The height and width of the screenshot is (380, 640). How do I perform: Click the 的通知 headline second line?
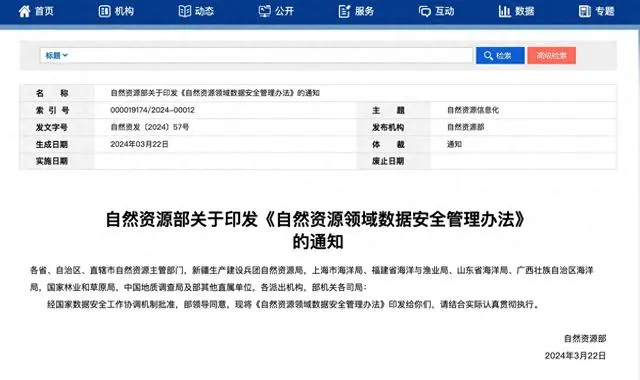[318, 242]
